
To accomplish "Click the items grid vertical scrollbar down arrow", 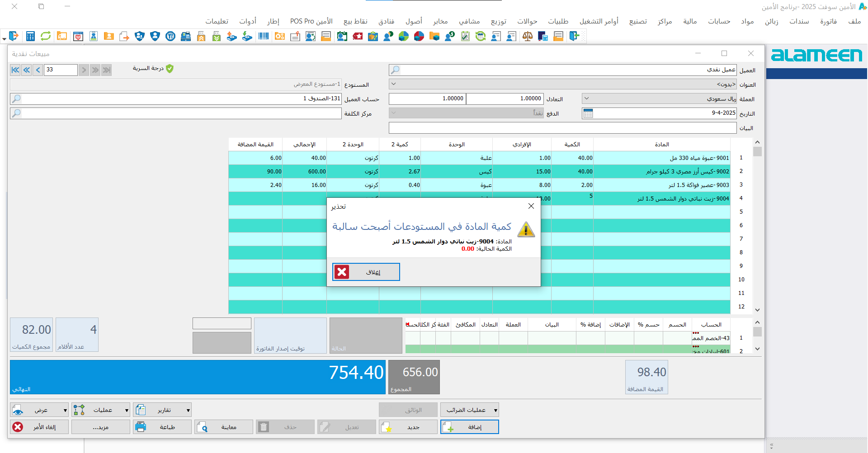I will [757, 310].
